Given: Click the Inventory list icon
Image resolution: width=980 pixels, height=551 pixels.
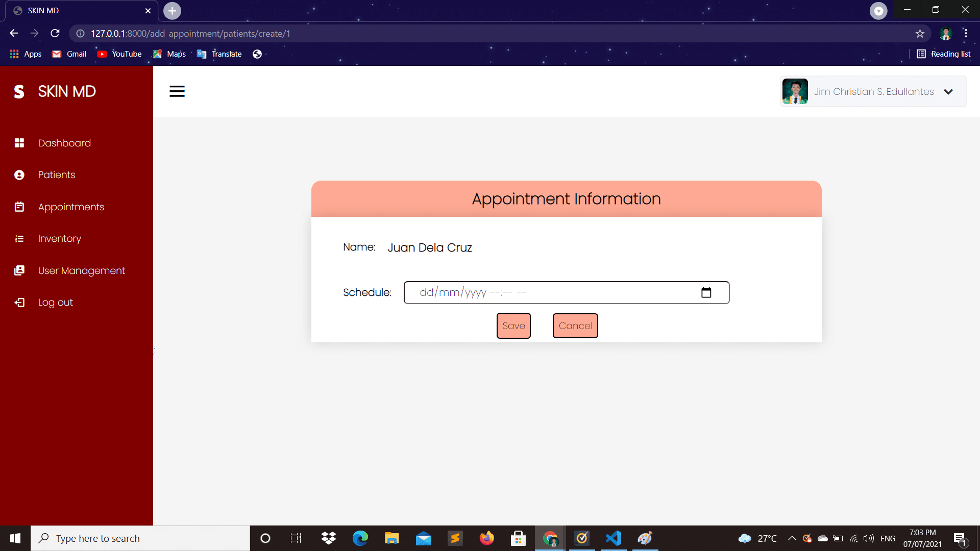Looking at the screenshot, I should click(x=19, y=238).
